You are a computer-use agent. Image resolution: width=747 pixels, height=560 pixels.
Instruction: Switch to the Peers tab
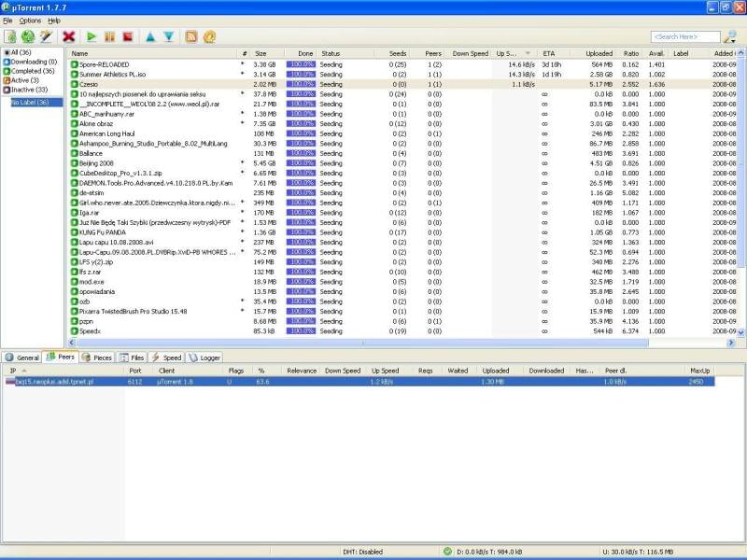61,357
